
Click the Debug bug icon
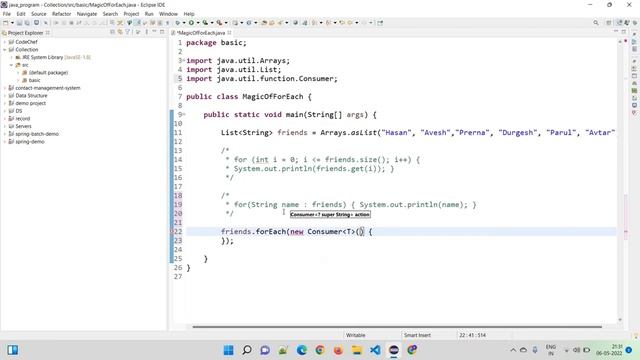177,23
